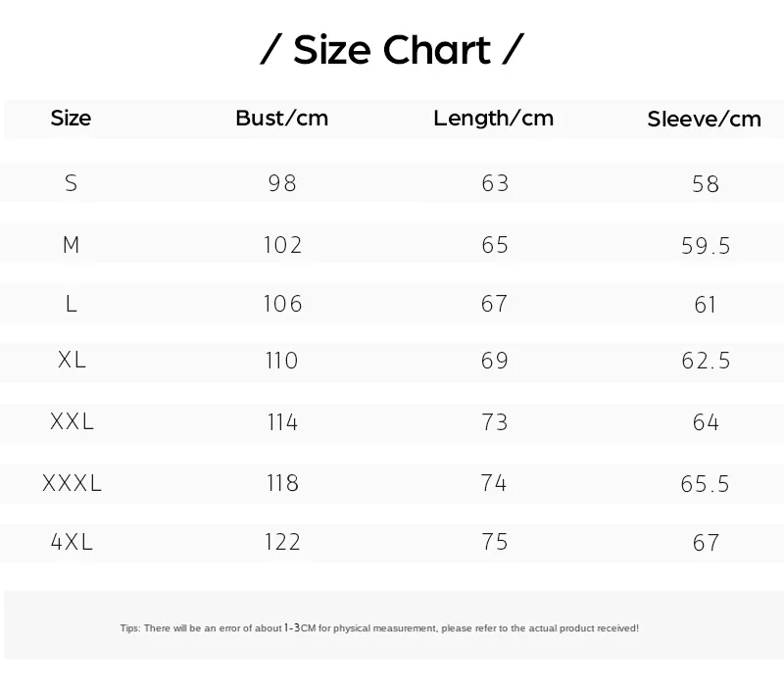Image resolution: width=784 pixels, height=682 pixels.
Task: Select the XXXL size row label
Action: pyautogui.click(x=72, y=483)
